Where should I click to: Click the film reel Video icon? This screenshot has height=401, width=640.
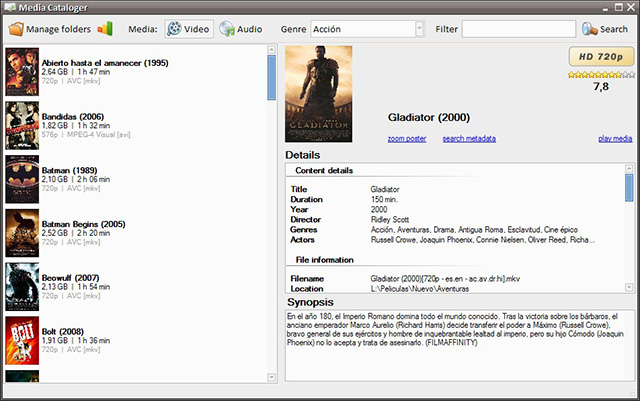click(x=174, y=29)
